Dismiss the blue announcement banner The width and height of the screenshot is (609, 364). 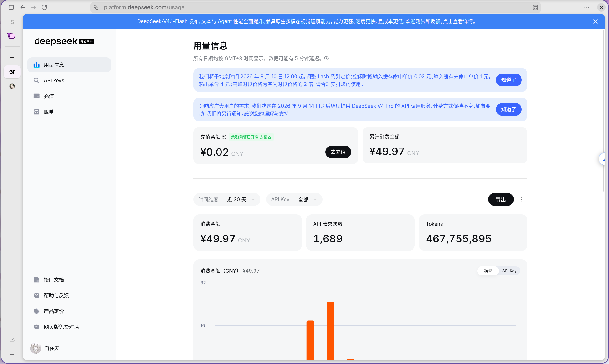tap(595, 22)
